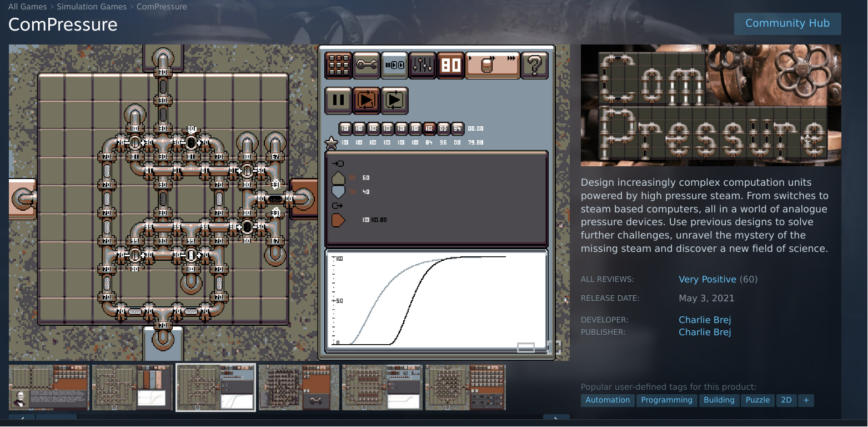Go to All Games breadcrumb
Image resolution: width=868 pixels, height=427 pixels.
tap(27, 7)
